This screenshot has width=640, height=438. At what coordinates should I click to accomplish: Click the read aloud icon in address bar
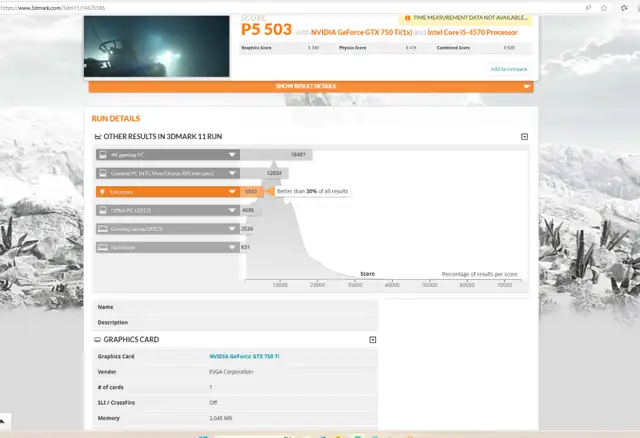point(588,8)
